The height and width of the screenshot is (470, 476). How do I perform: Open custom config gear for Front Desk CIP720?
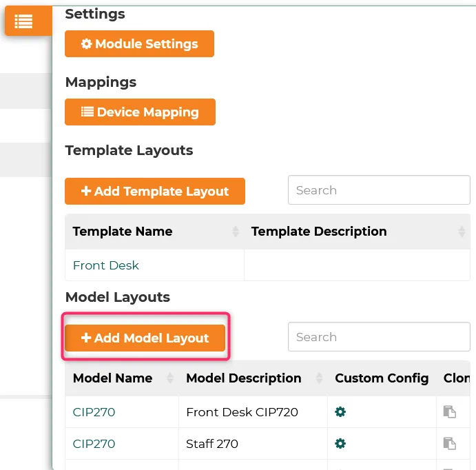340,412
